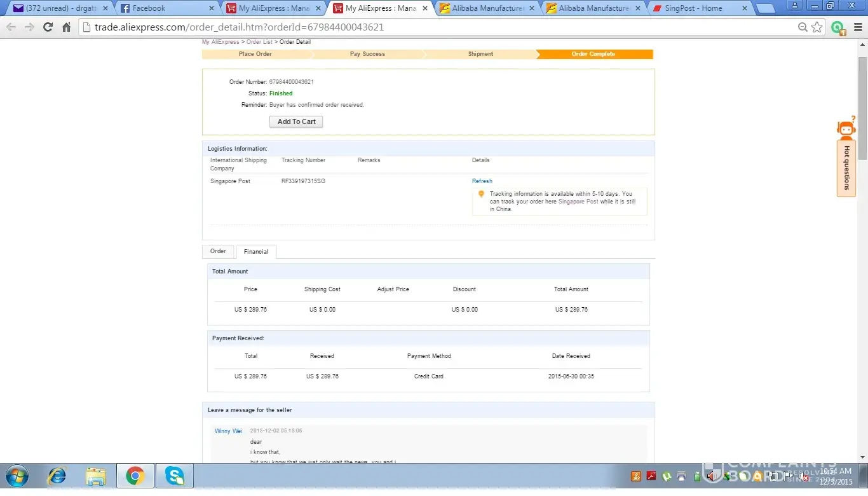
Task: Open Windows Explorer folder in taskbar
Action: coord(96,476)
